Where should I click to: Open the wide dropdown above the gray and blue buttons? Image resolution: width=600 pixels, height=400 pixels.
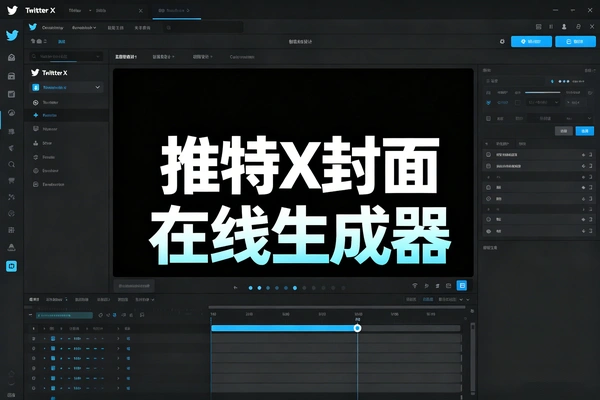[x=560, y=119]
